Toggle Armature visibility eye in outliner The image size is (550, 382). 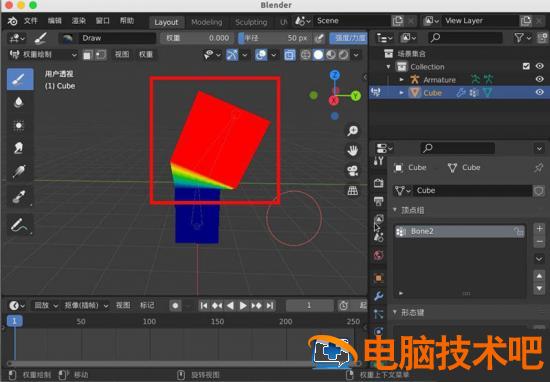click(x=539, y=79)
